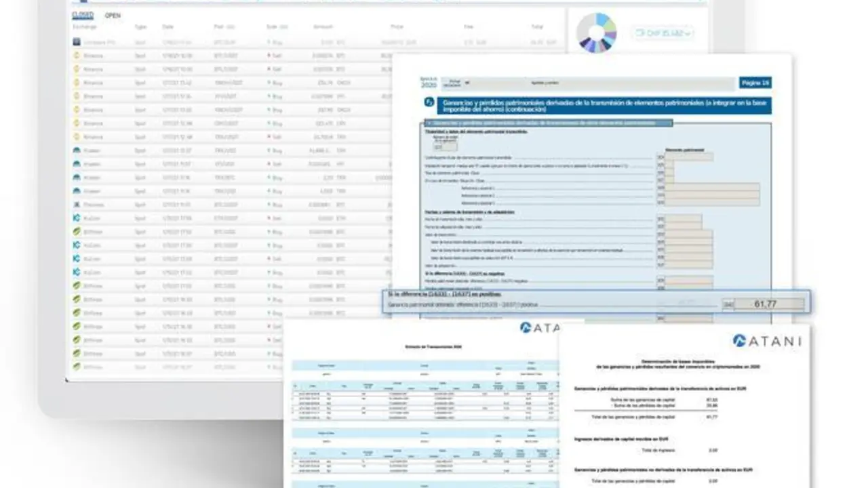Click the Date column header
The image size is (868, 488).
tap(168, 26)
